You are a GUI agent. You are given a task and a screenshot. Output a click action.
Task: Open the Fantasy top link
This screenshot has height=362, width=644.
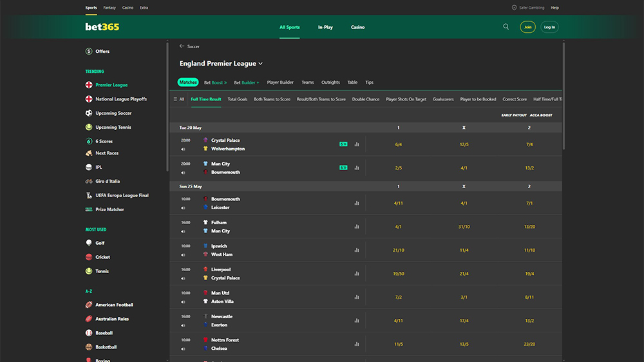[109, 7]
